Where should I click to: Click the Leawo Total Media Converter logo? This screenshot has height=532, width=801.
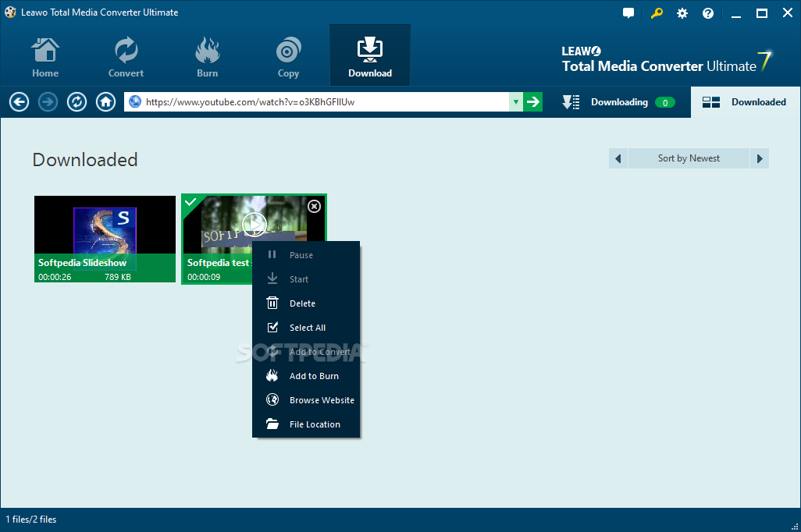666,61
